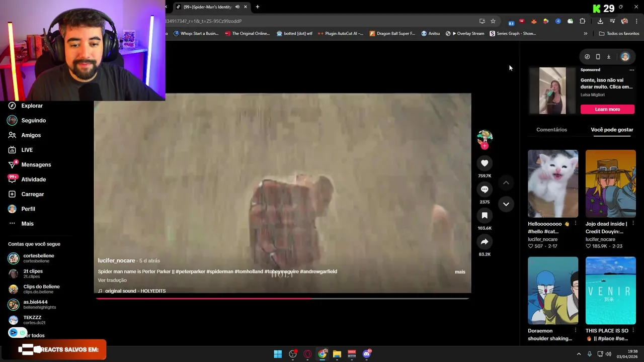Open the Todos os favoritos folder

point(619,34)
